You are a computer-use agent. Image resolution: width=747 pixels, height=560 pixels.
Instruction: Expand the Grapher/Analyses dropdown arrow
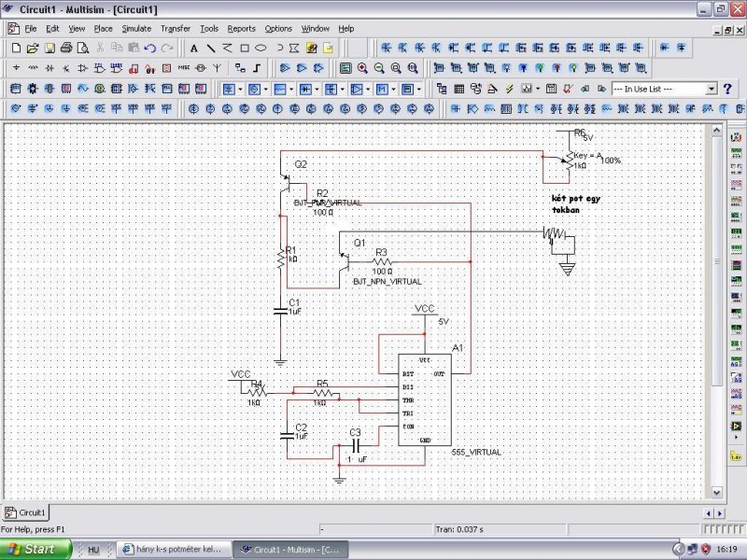tap(538, 89)
